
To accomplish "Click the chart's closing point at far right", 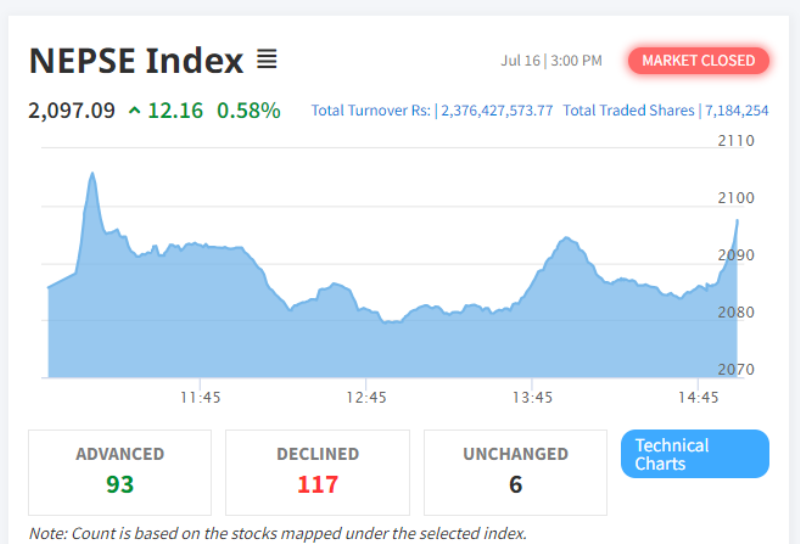I will (x=737, y=220).
